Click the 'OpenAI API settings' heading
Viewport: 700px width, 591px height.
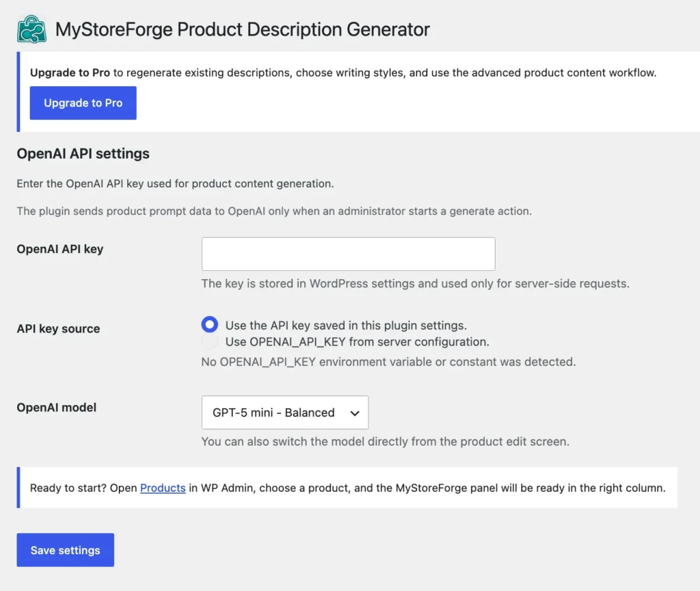click(83, 154)
